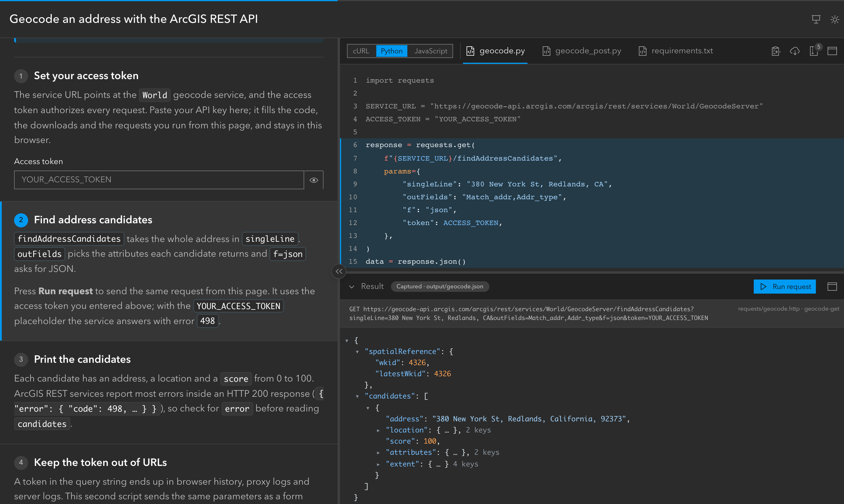Select step 2 Find address candidates

point(93,220)
